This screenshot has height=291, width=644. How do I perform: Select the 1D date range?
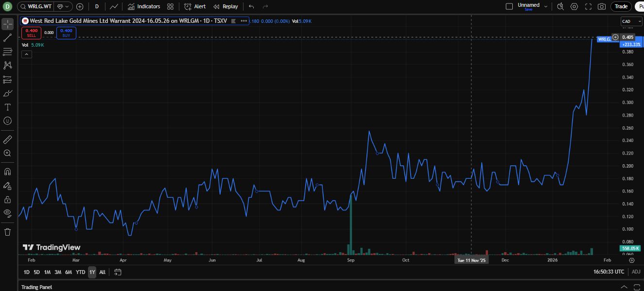point(27,272)
